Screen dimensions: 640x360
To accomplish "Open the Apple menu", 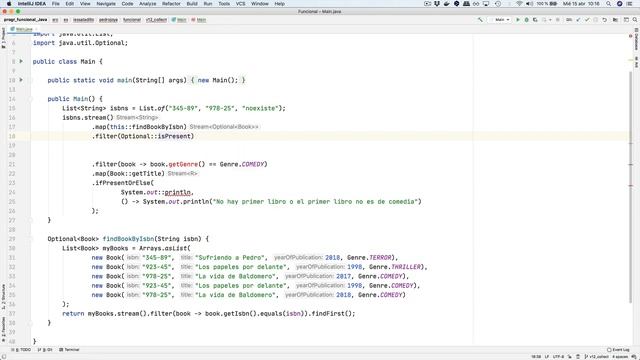I will 9,4.
